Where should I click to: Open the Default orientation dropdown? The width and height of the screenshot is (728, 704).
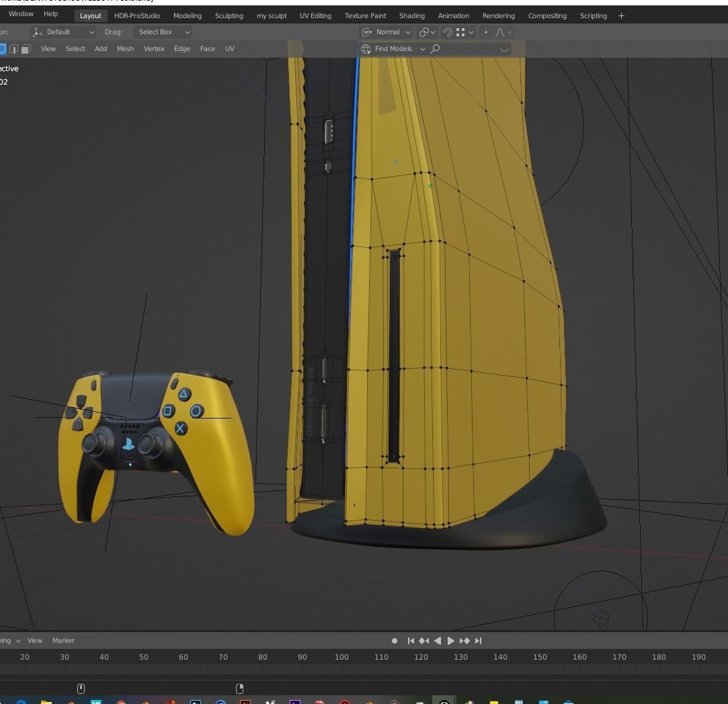point(64,32)
